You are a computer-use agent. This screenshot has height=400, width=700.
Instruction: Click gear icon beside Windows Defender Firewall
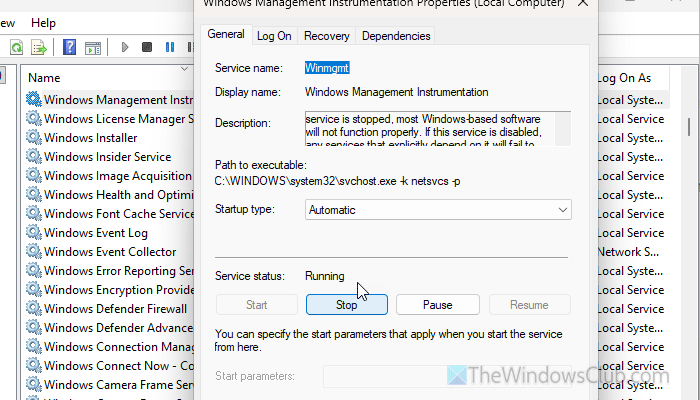33,308
